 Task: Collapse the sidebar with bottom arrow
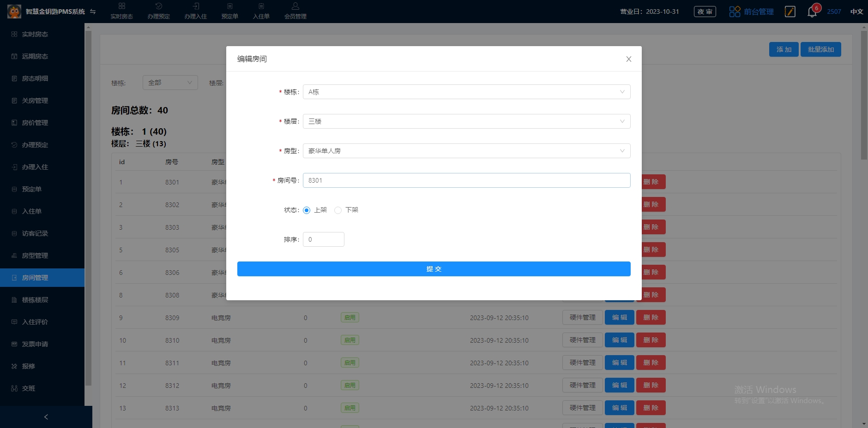click(x=46, y=417)
